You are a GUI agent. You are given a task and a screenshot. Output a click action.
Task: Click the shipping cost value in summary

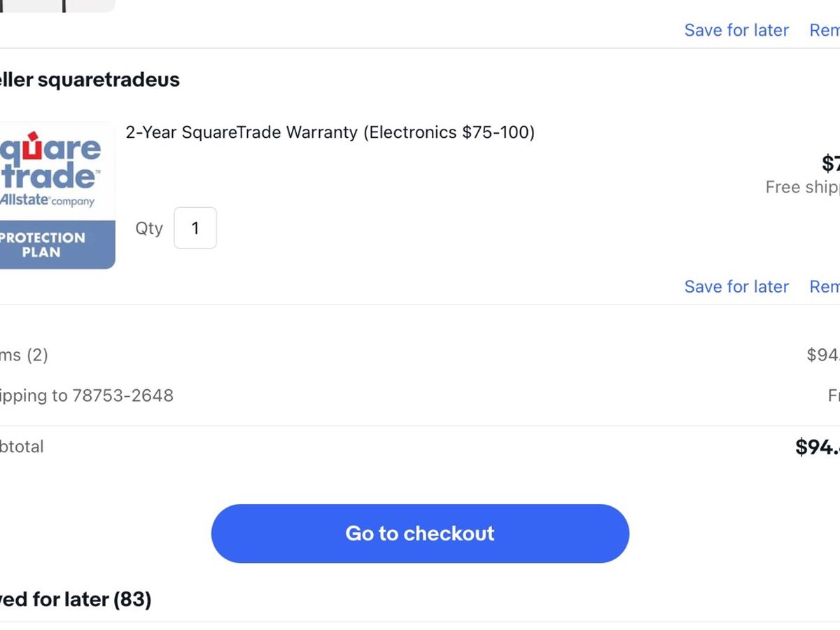click(833, 395)
